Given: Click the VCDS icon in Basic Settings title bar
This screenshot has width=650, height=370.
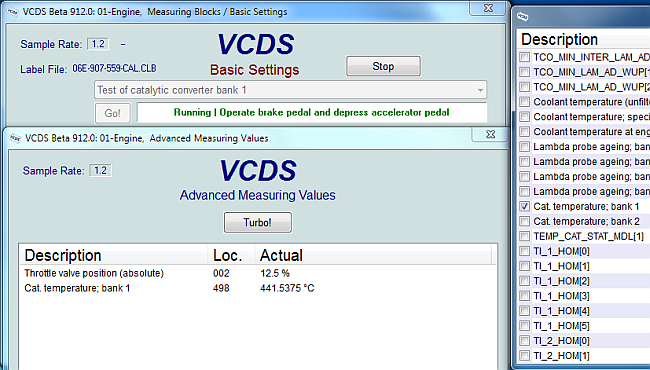Looking at the screenshot, I should coord(13,12).
